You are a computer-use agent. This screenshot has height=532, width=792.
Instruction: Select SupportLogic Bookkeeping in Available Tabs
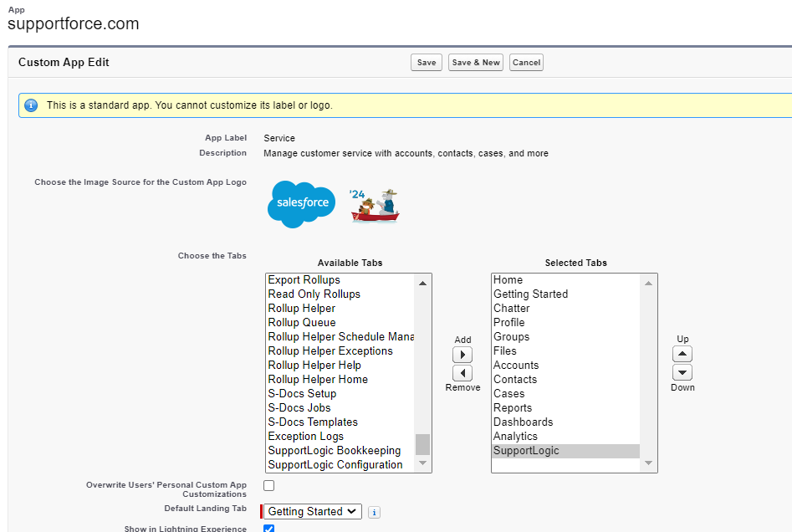(x=340, y=450)
